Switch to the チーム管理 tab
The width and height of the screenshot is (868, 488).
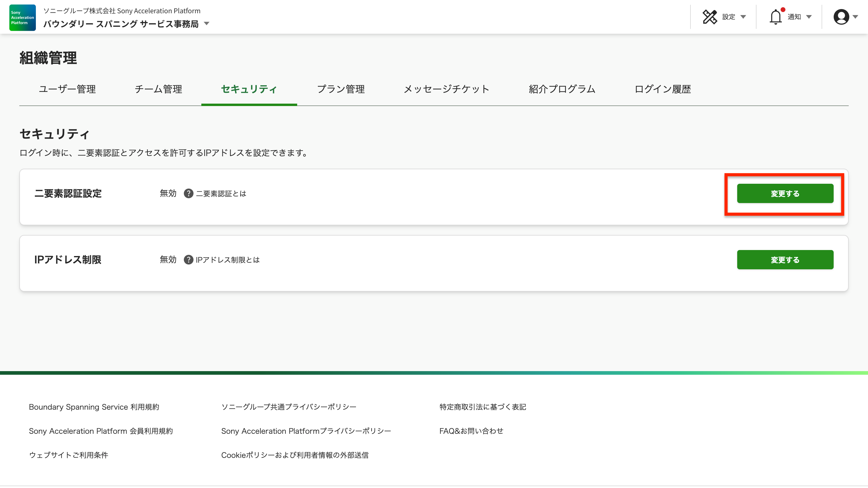(158, 89)
